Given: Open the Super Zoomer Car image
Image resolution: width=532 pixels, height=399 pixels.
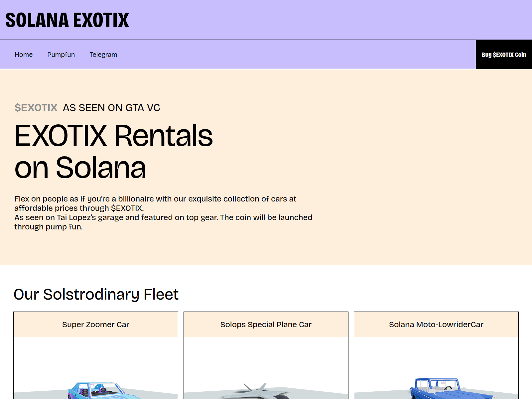Looking at the screenshot, I should click(x=96, y=368).
